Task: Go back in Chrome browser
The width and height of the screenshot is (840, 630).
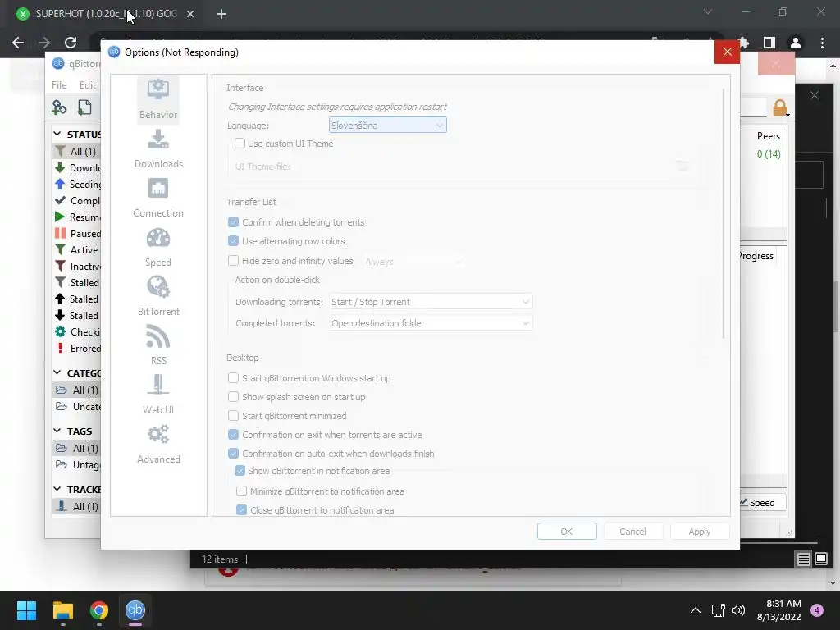Action: point(18,43)
